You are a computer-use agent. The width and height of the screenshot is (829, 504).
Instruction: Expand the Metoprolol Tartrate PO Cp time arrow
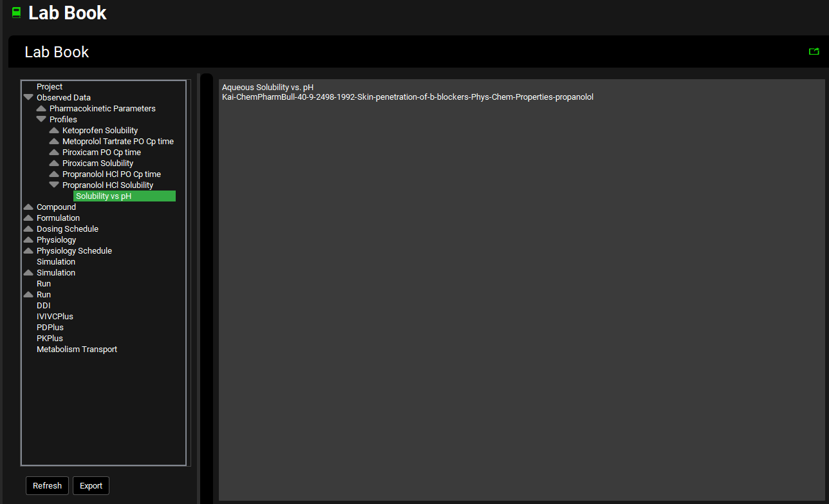pyautogui.click(x=54, y=141)
